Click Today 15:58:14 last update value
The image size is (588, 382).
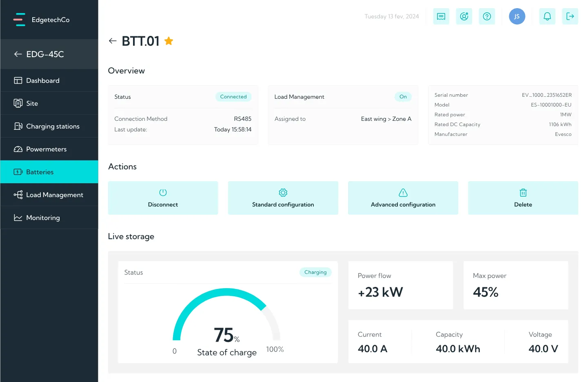[233, 129]
